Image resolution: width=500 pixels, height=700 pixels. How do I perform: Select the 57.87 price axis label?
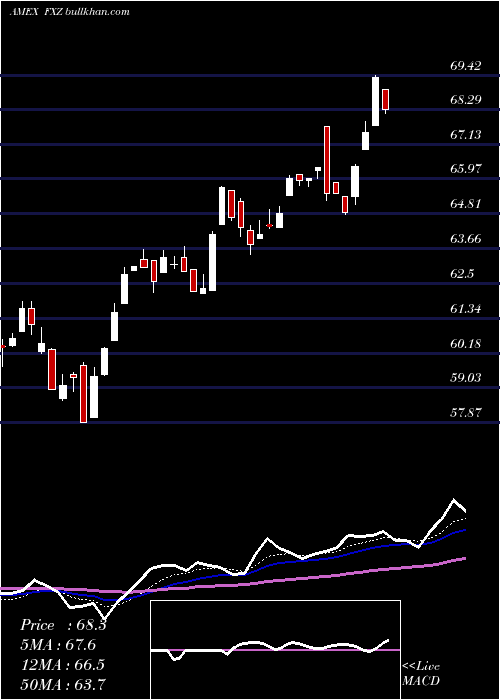(466, 412)
